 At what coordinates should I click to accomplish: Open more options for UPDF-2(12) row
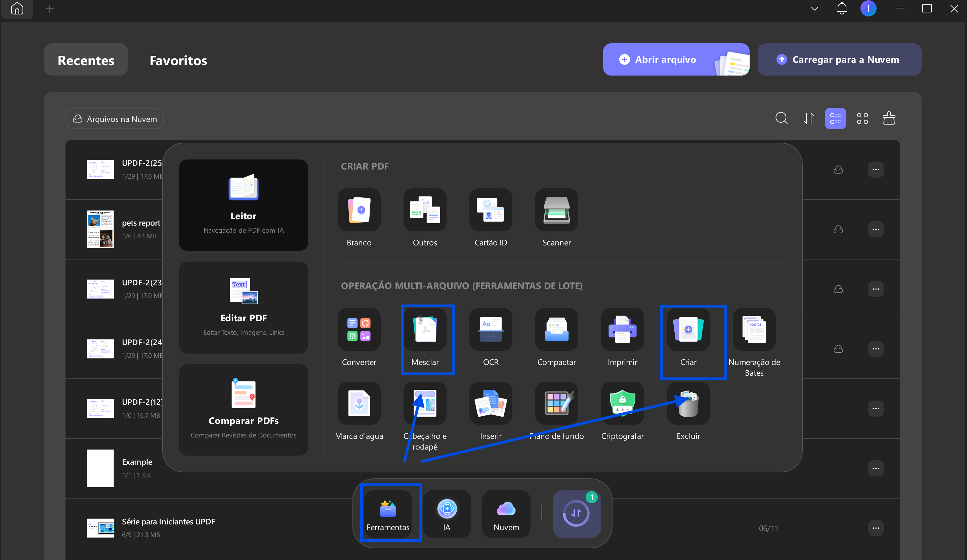876,409
